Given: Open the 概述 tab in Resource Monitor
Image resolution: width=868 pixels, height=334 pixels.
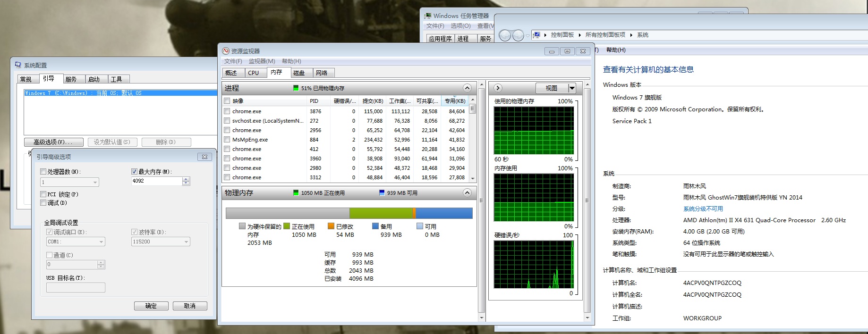Looking at the screenshot, I should click(x=233, y=73).
